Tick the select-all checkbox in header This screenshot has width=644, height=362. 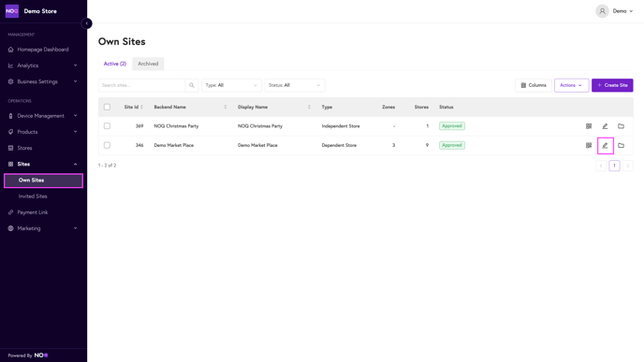click(x=108, y=108)
